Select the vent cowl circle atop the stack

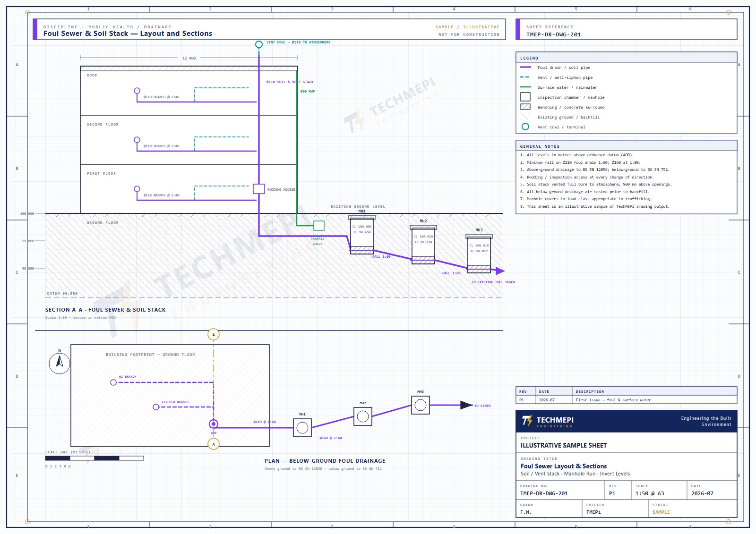[259, 44]
